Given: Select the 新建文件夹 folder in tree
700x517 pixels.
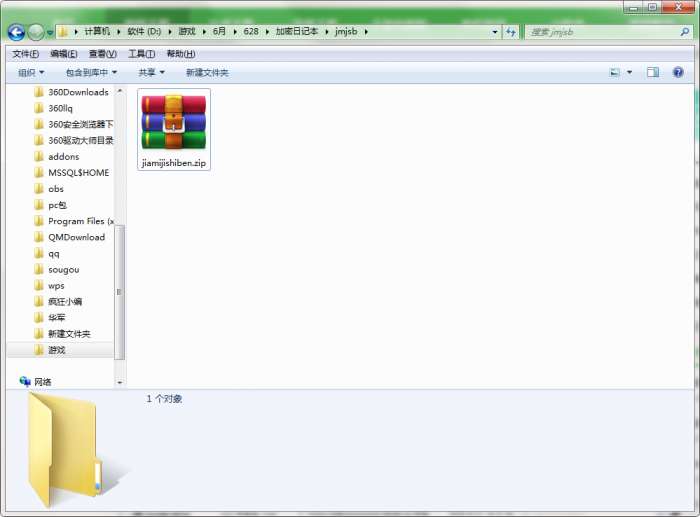Looking at the screenshot, I should tap(62, 334).
